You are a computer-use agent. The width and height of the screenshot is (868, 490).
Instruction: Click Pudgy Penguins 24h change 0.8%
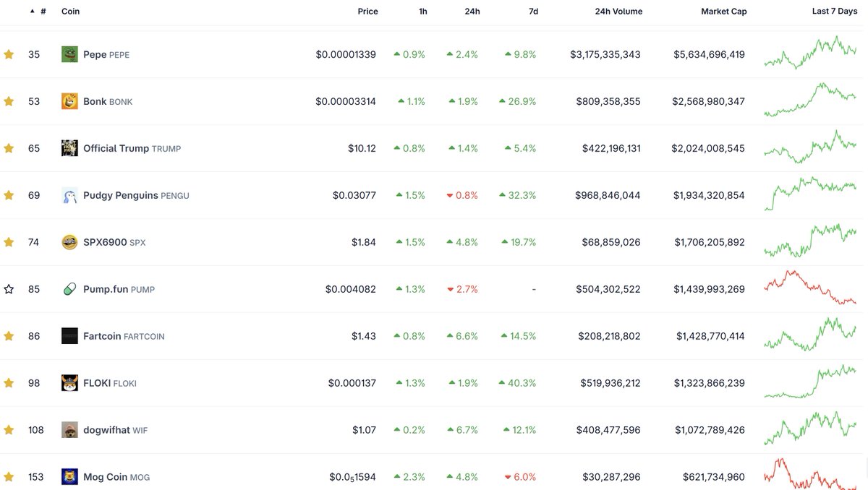pos(462,195)
